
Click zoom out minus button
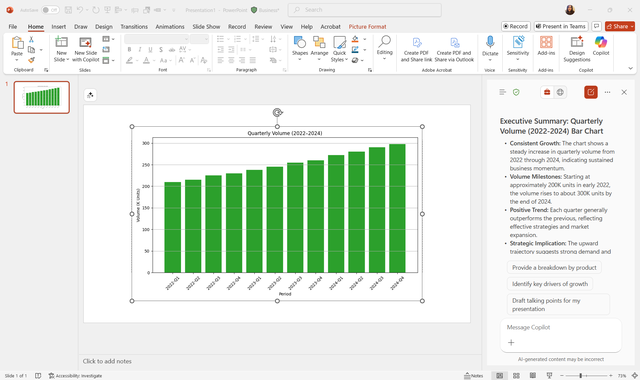click(x=562, y=376)
